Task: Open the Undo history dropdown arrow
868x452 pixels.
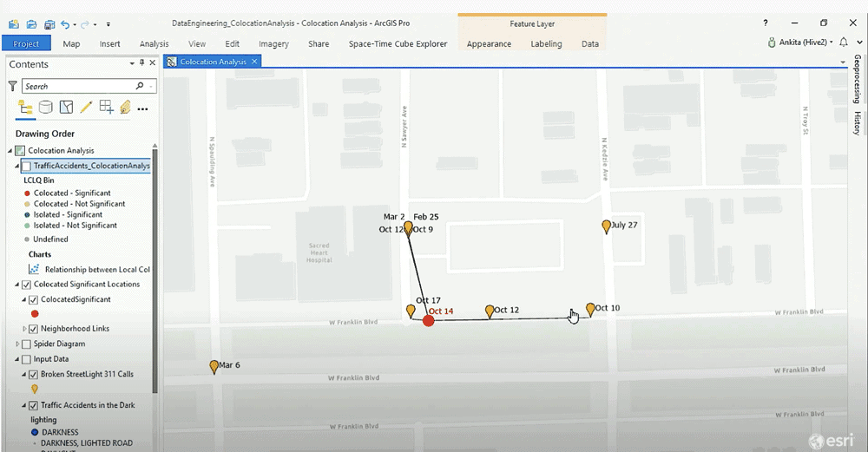Action: point(75,24)
